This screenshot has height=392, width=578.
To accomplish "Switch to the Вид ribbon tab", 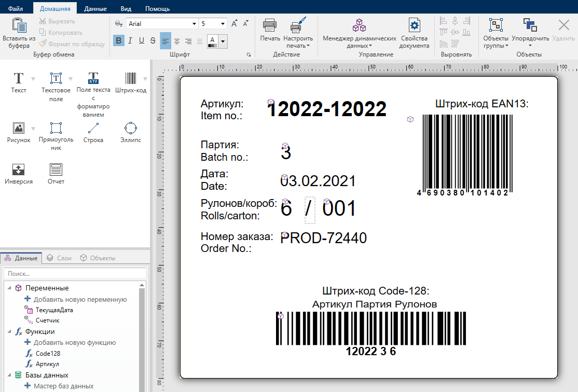I will click(x=126, y=9).
